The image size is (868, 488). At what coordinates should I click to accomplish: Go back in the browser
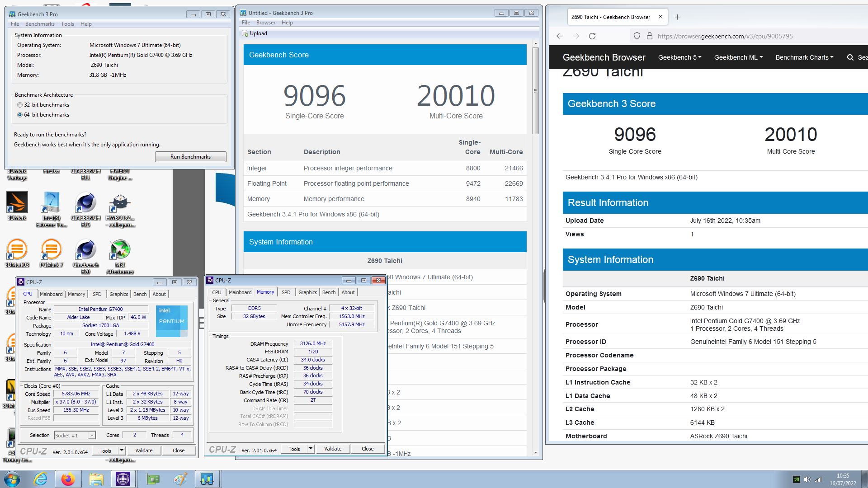click(x=560, y=36)
